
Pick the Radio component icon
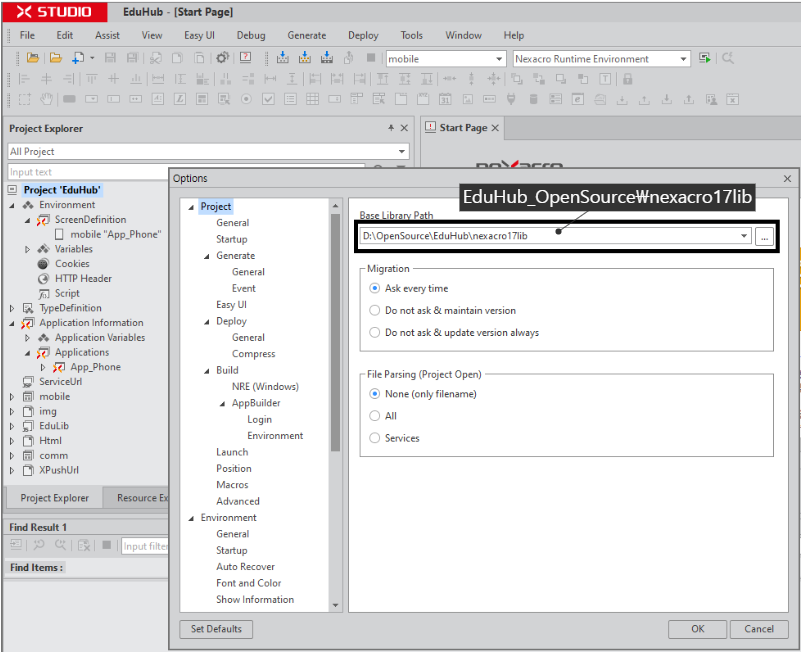tap(246, 99)
